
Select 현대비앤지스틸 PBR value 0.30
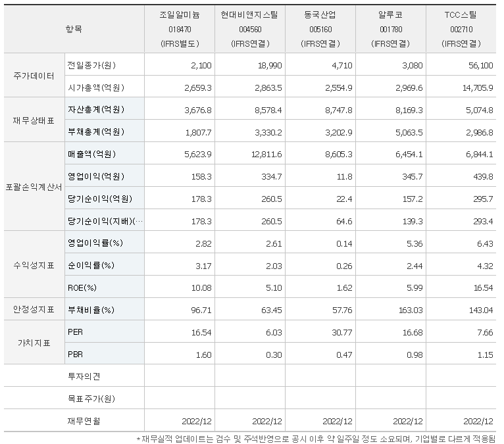274,355
